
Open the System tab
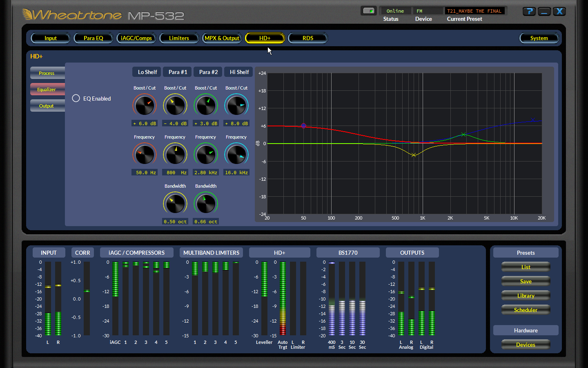coord(539,38)
